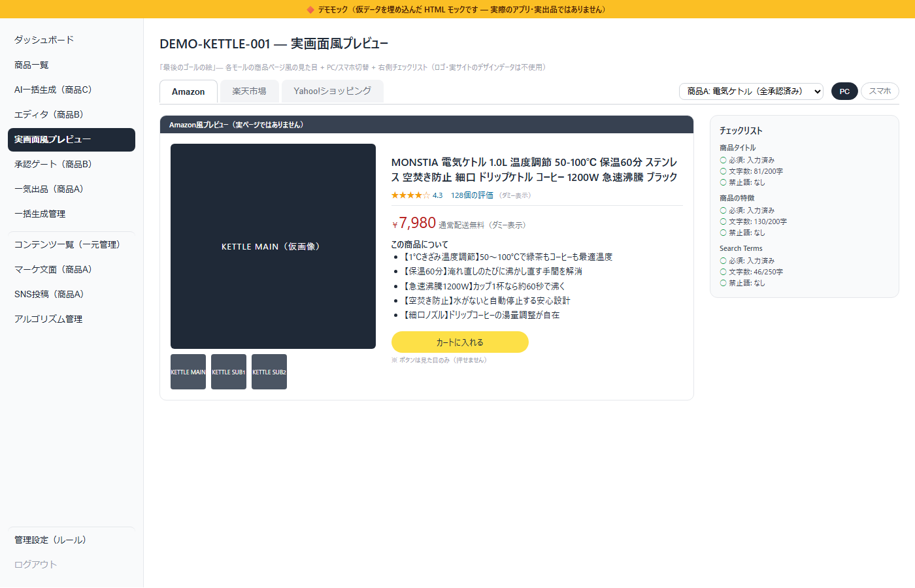Switch to スマホ view

[x=880, y=91]
